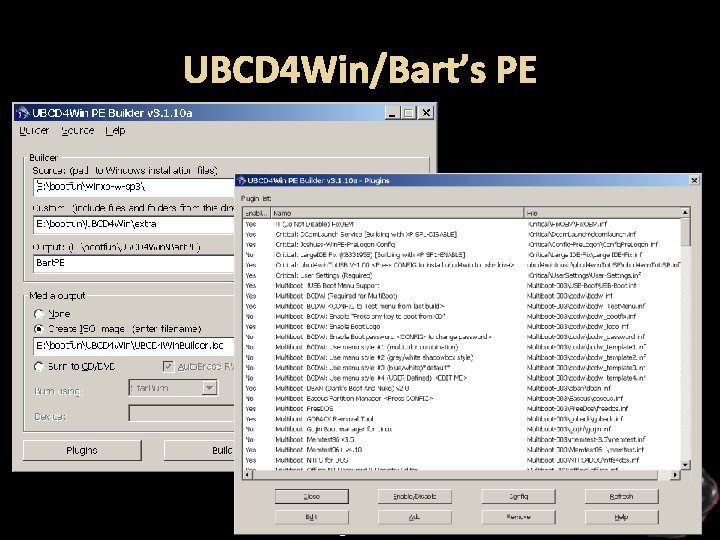Image resolution: width=720 pixels, height=540 pixels.
Task: Click the Devices field
Action: click(181, 413)
